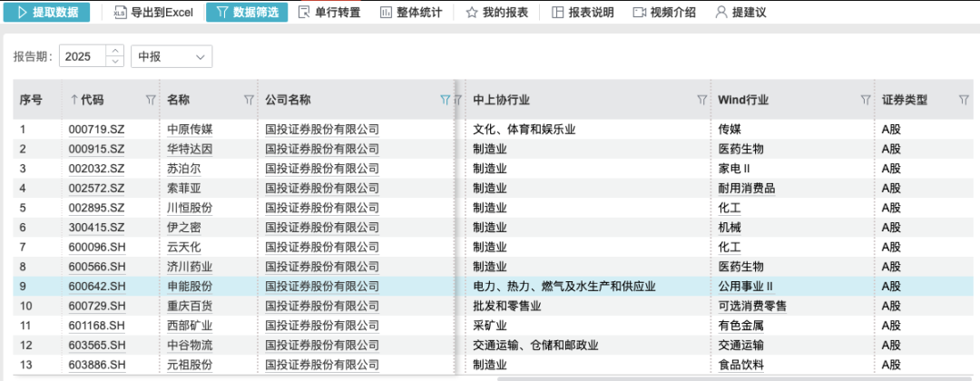Click 提建议 feedback option
Image resolution: width=980 pixels, height=381 pixels.
click(721, 13)
